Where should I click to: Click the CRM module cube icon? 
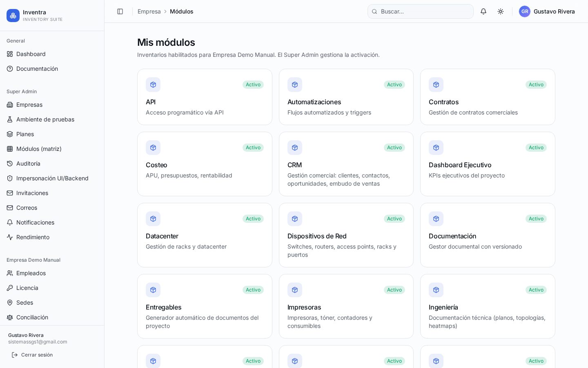295,148
